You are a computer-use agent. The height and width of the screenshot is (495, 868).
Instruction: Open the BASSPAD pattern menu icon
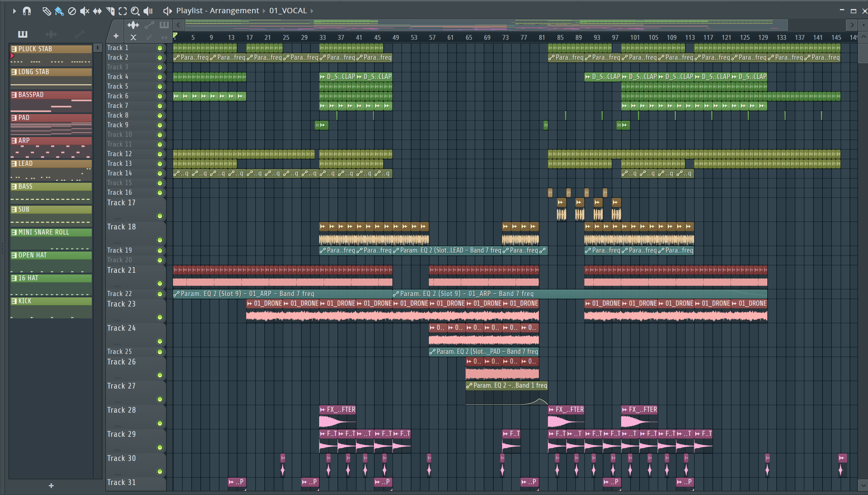[x=14, y=95]
